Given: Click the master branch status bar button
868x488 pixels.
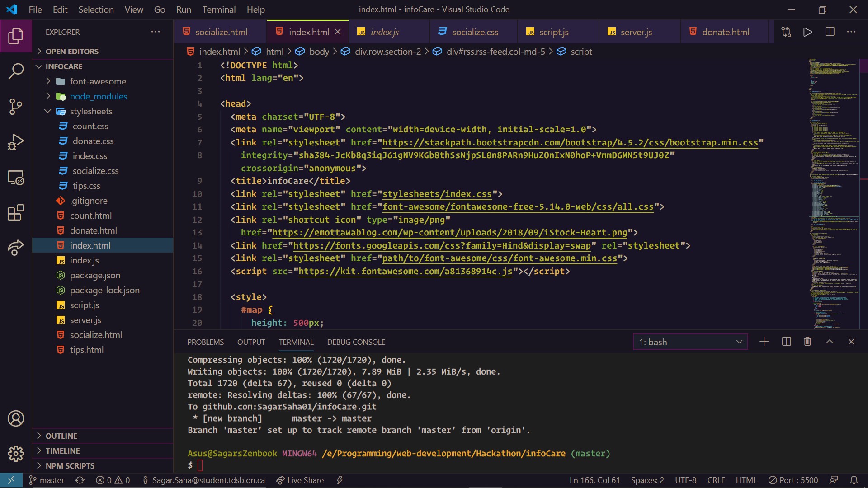Looking at the screenshot, I should click(x=47, y=480).
